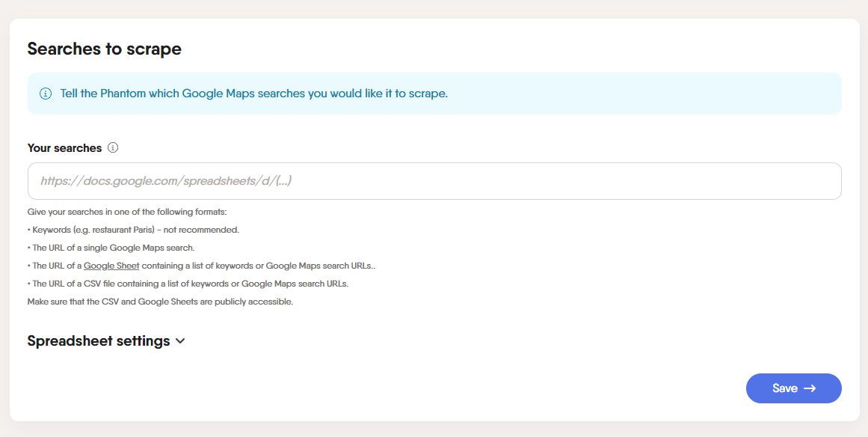Click the spreadsheet URL placeholder text
The width and height of the screenshot is (868, 437).
click(x=166, y=181)
